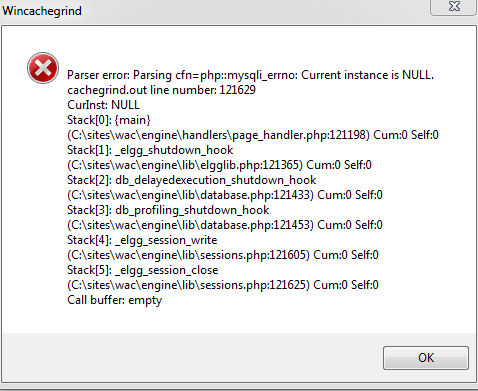Click the sessions.php:121605 path line
Viewport: 478px width, 391px height.
(223, 255)
